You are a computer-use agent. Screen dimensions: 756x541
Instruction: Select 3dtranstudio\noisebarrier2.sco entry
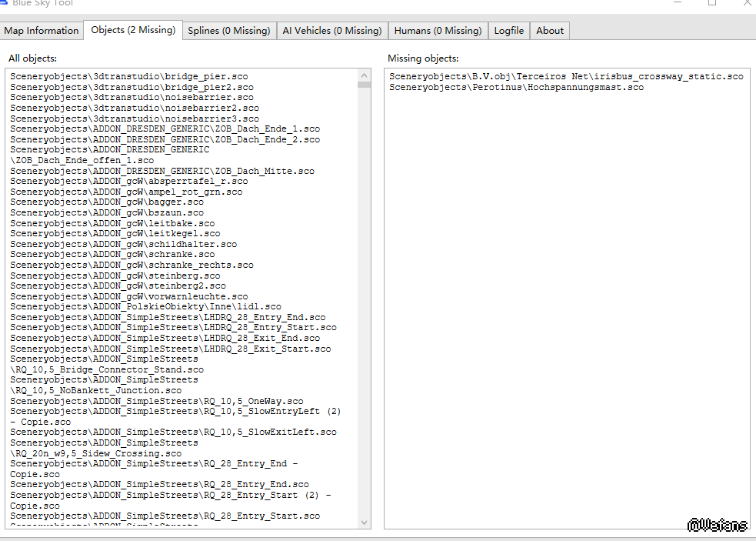click(135, 108)
